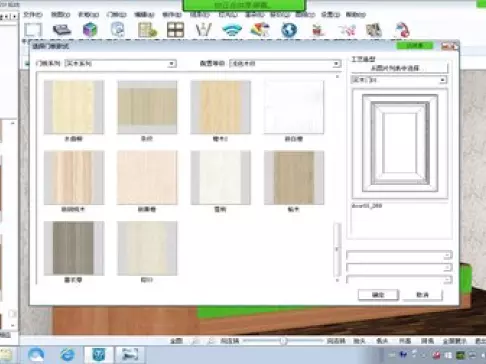Click the Wi-Fi signal toolbar icon
This screenshot has width=486, height=364.
pyautogui.click(x=232, y=30)
